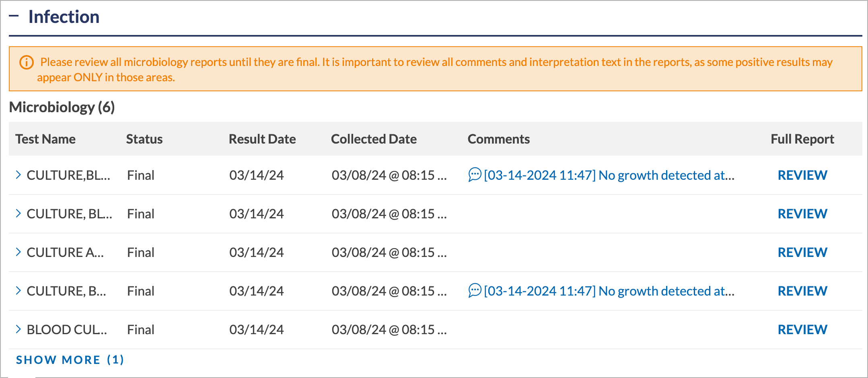Open first row's No growth detected comment

point(609,175)
